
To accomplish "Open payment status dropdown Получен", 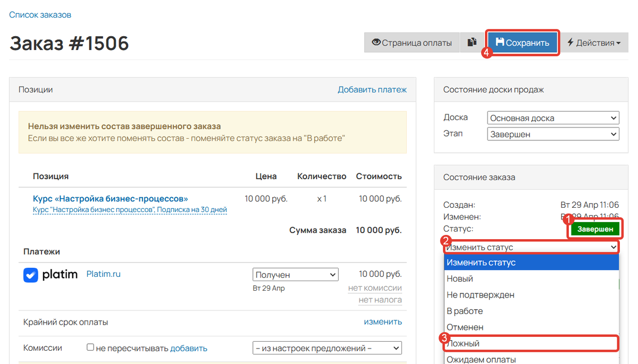I will [x=296, y=275].
